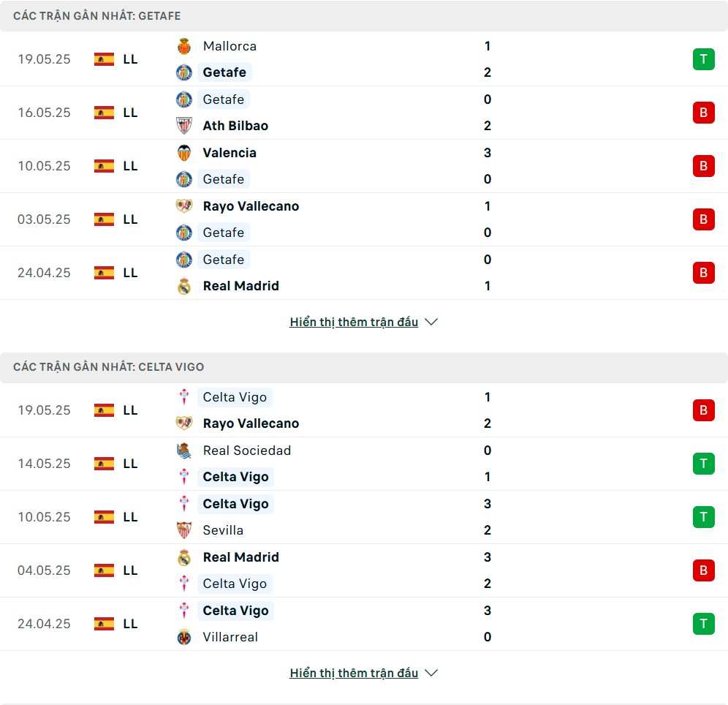The image size is (728, 705).
Task: Click the Valencia bat crest icon
Action: pyautogui.click(x=184, y=153)
